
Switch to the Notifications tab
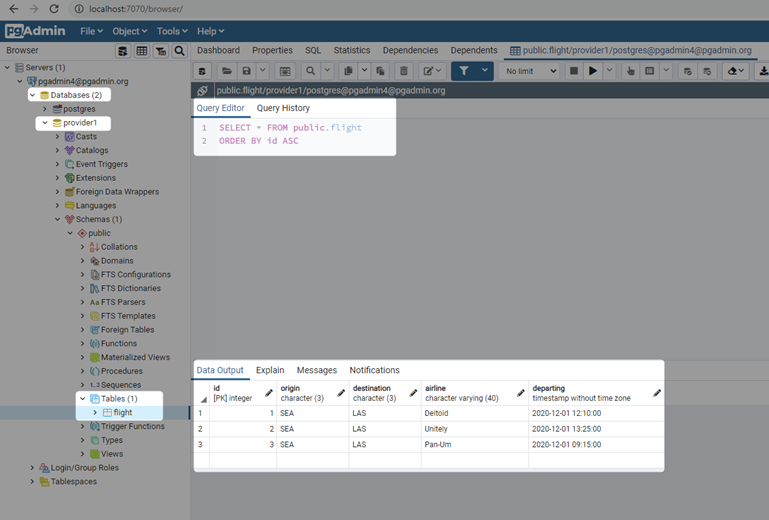point(374,370)
